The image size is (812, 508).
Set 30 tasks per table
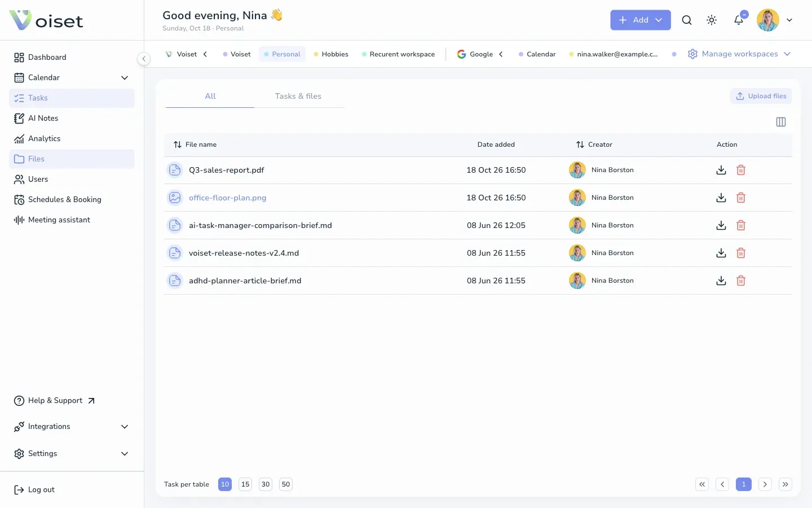tap(266, 484)
